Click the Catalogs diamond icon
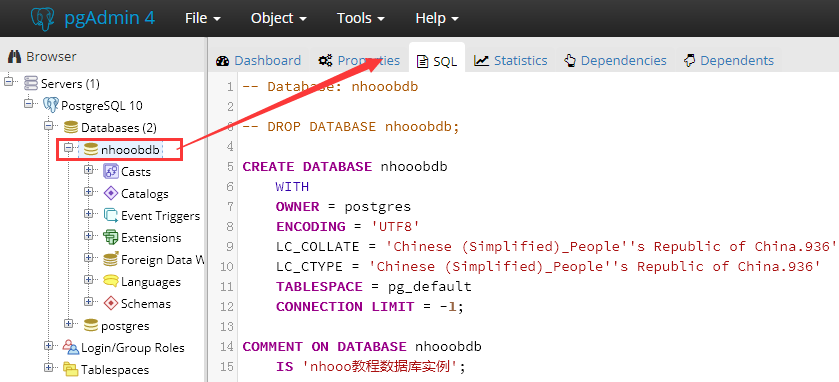This screenshot has width=839, height=382. coord(110,193)
